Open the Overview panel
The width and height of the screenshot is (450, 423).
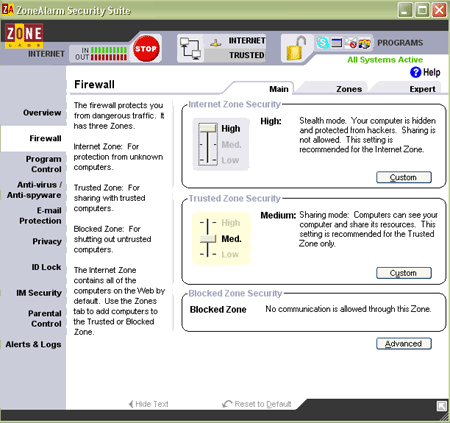tap(42, 113)
